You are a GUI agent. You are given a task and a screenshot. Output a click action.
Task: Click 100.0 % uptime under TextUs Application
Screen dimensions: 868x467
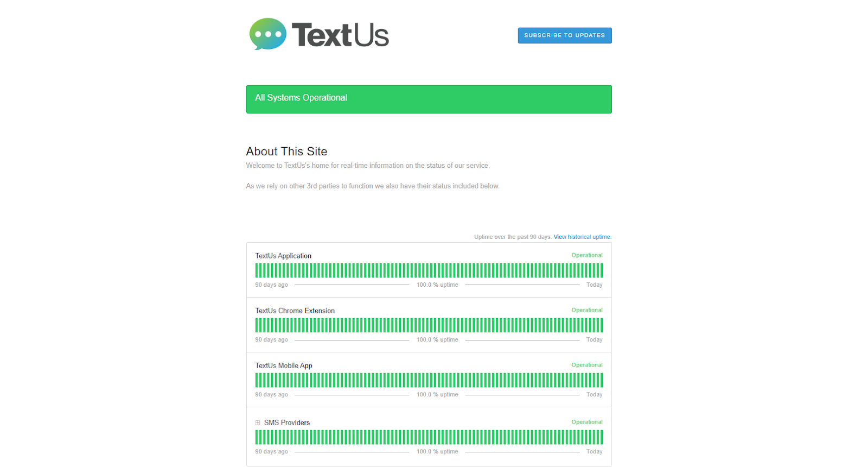[437, 285]
